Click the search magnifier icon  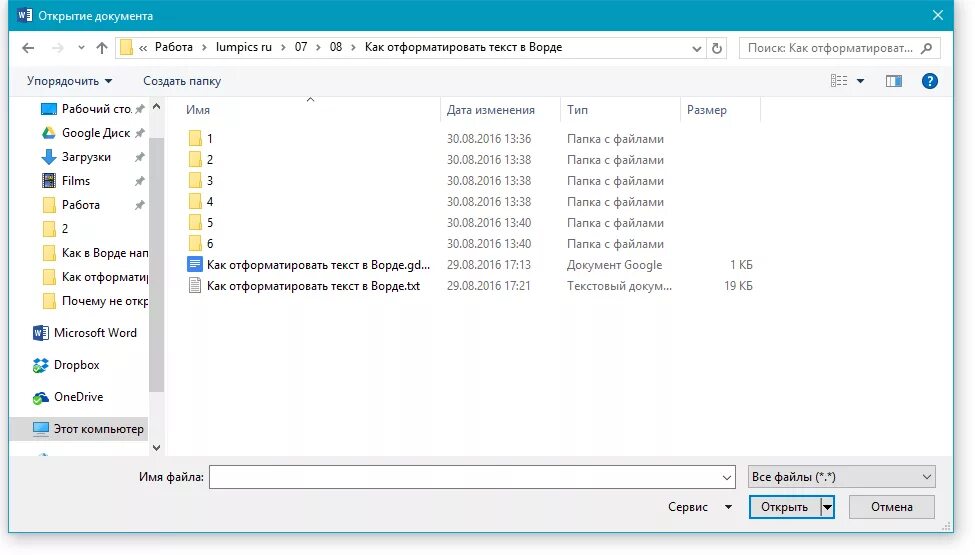click(x=926, y=48)
